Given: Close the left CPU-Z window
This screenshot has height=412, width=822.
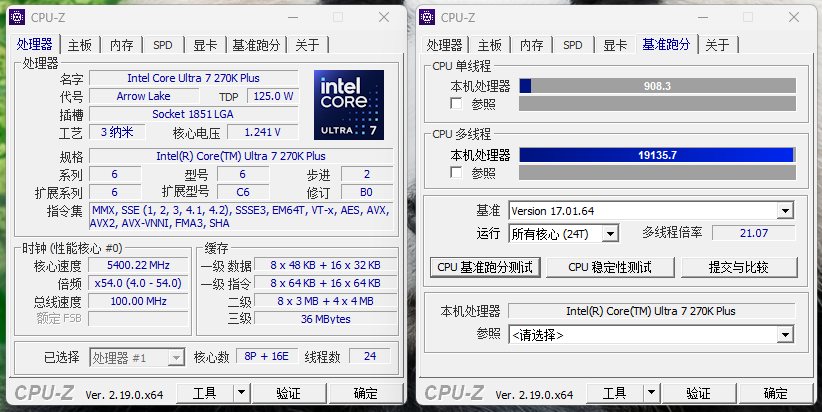Looking at the screenshot, I should click(x=384, y=17).
